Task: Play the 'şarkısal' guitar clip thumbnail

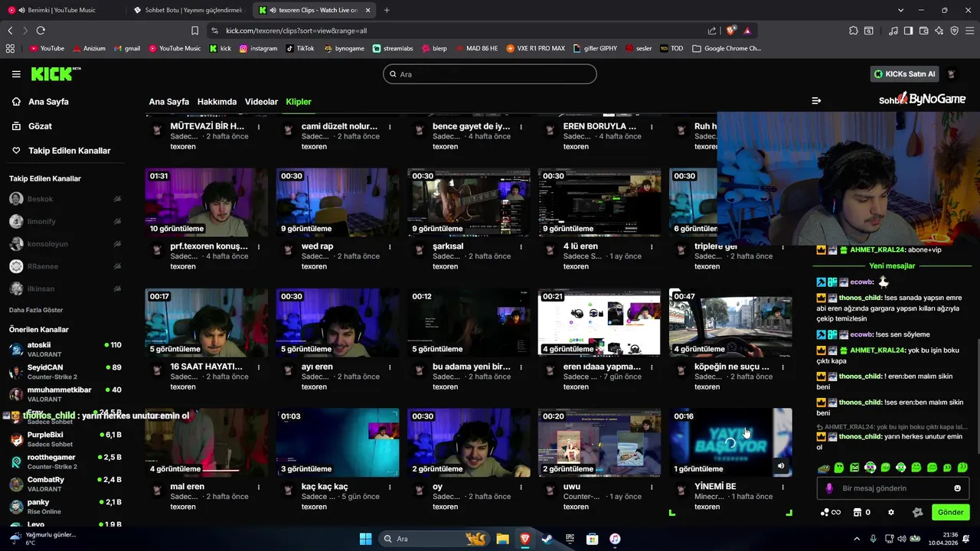Action: [x=469, y=202]
